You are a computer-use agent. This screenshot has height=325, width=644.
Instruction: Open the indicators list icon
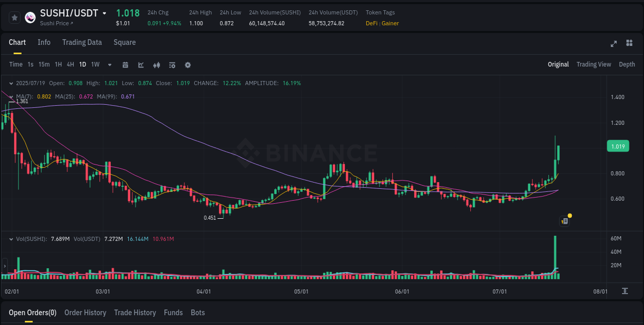pos(172,64)
